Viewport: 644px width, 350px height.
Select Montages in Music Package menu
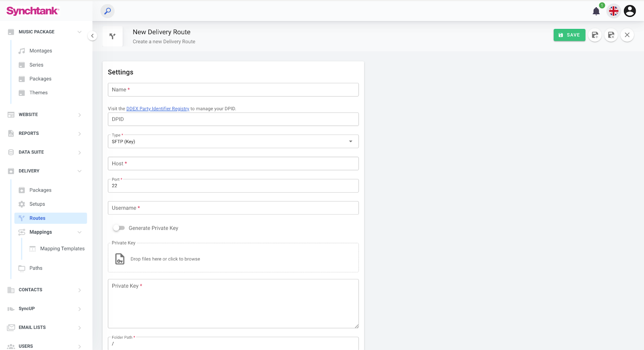click(41, 51)
